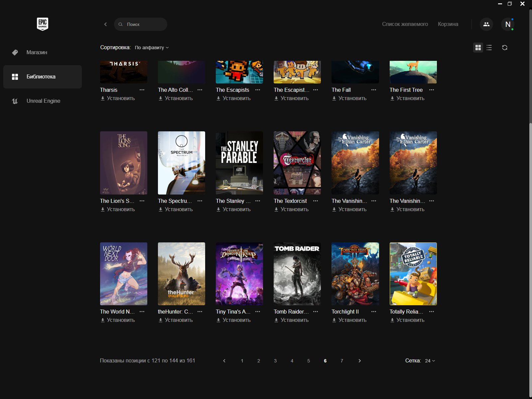Open options menu for The Fall
The image size is (532, 399).
(x=374, y=90)
